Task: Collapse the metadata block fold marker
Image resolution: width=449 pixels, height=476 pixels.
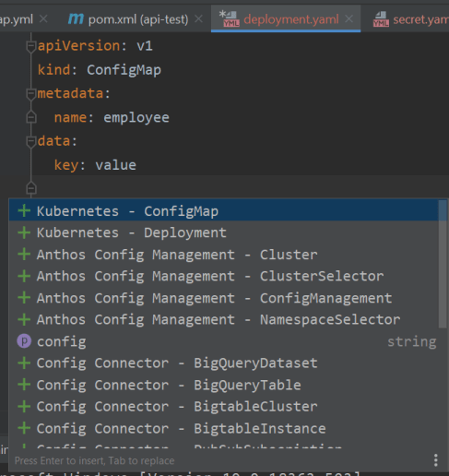Action: 31,94
